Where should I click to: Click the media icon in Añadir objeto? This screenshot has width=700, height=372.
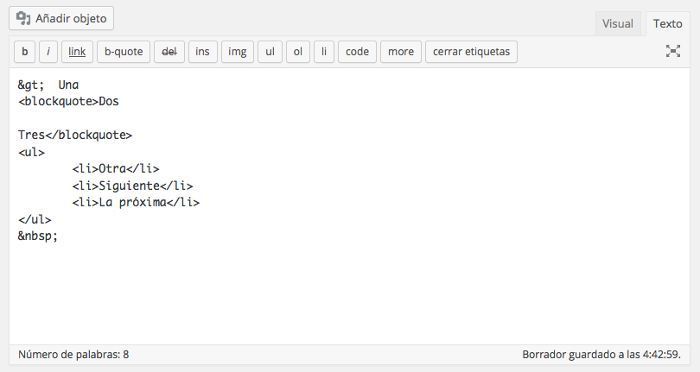[x=23, y=18]
